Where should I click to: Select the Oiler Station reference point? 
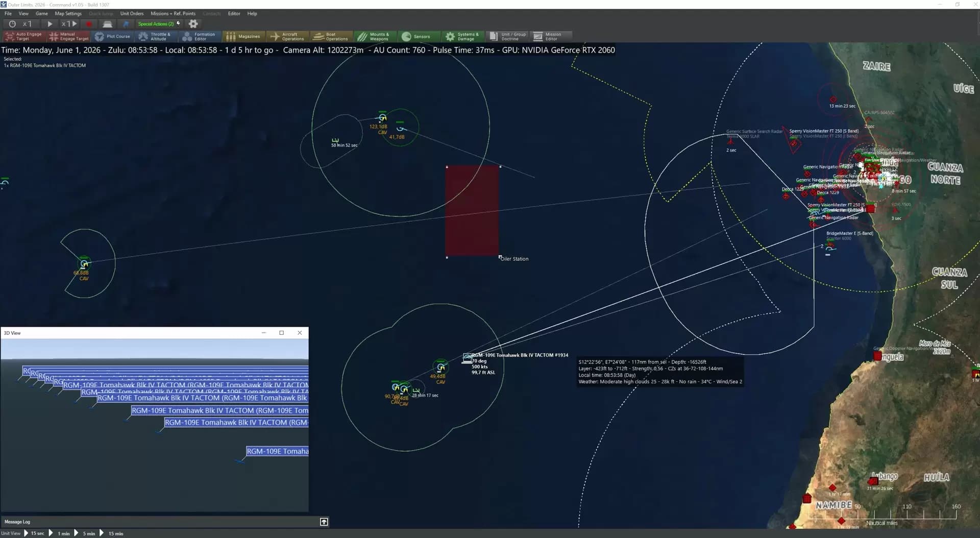(x=513, y=259)
